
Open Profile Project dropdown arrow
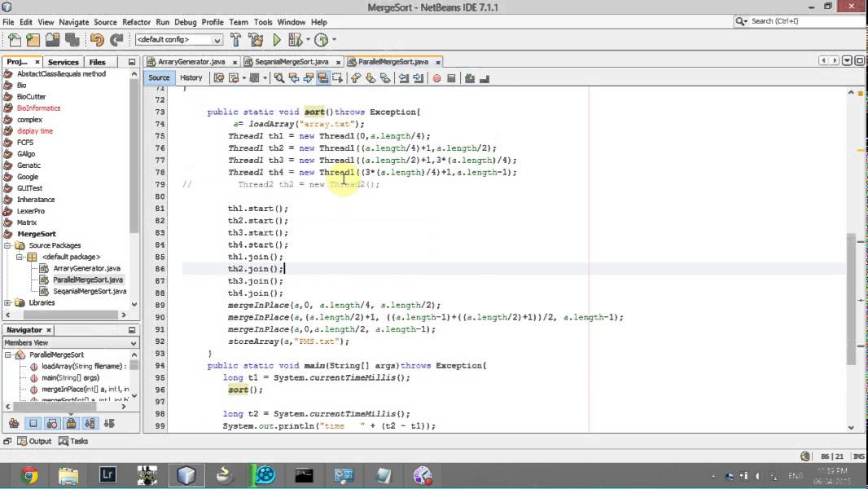click(334, 40)
